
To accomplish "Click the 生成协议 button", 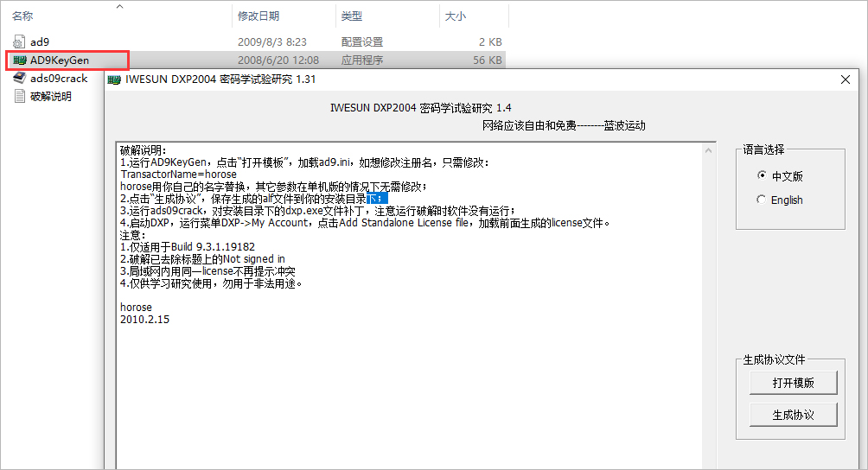I will tap(793, 415).
